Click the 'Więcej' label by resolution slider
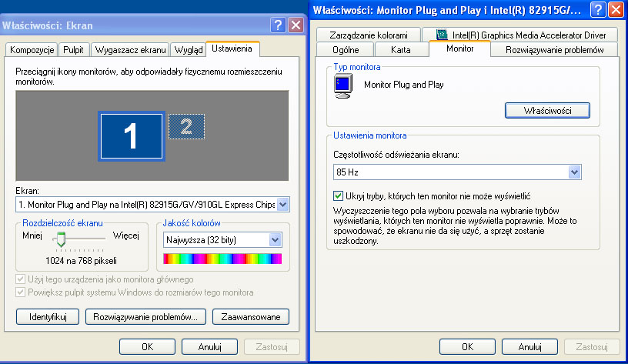Screen dimensions: 628x364 pyautogui.click(x=125, y=235)
